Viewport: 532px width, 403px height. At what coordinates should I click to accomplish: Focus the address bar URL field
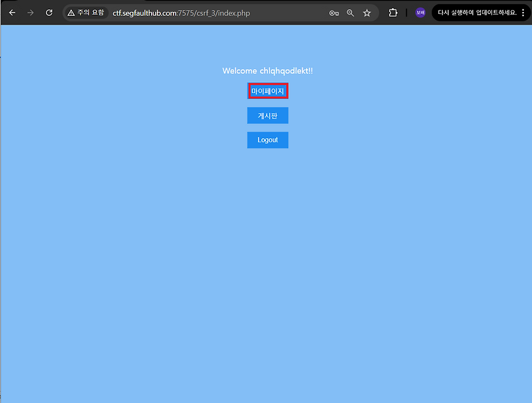[199, 12]
